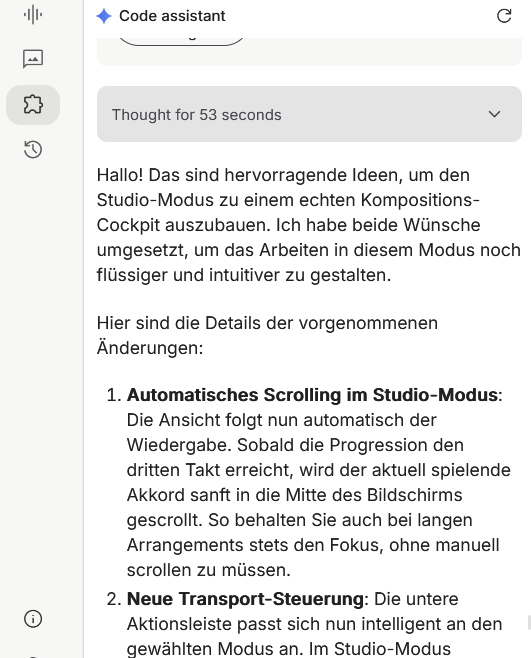Click the refresh icon in header
531x658 pixels.
click(x=504, y=16)
